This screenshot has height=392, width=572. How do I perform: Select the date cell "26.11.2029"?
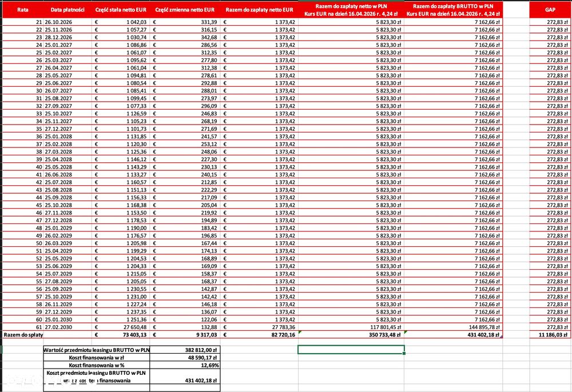(67, 304)
